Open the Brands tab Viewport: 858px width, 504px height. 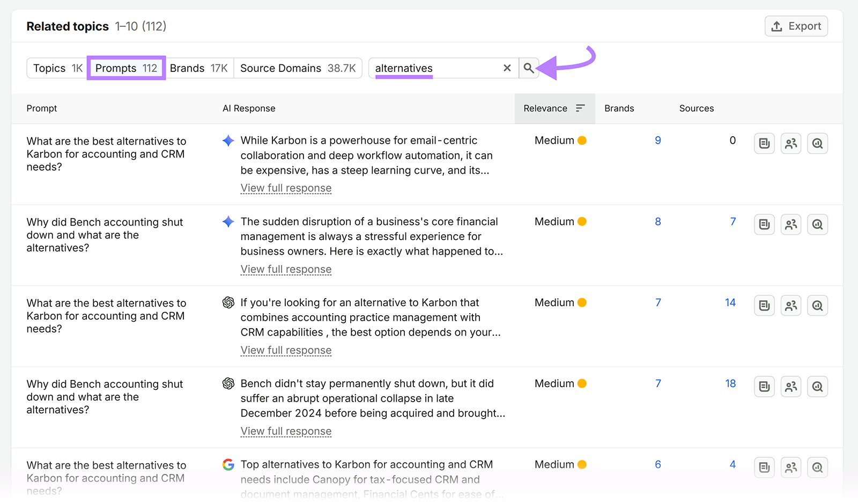coord(198,68)
